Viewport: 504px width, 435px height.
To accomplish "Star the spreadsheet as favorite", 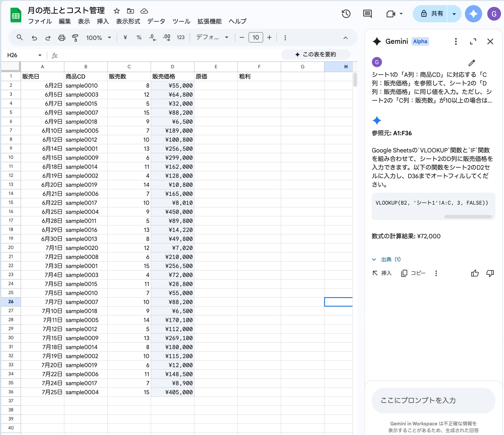I will 117,11.
